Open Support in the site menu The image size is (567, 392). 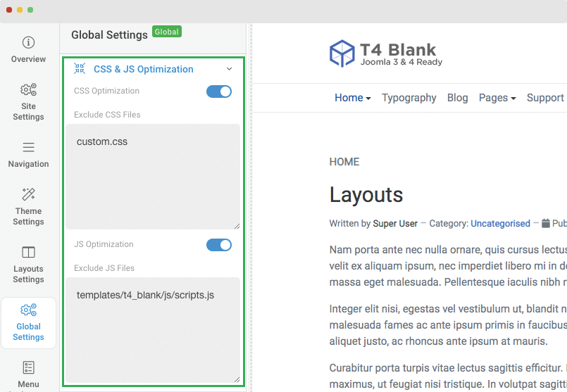(545, 98)
